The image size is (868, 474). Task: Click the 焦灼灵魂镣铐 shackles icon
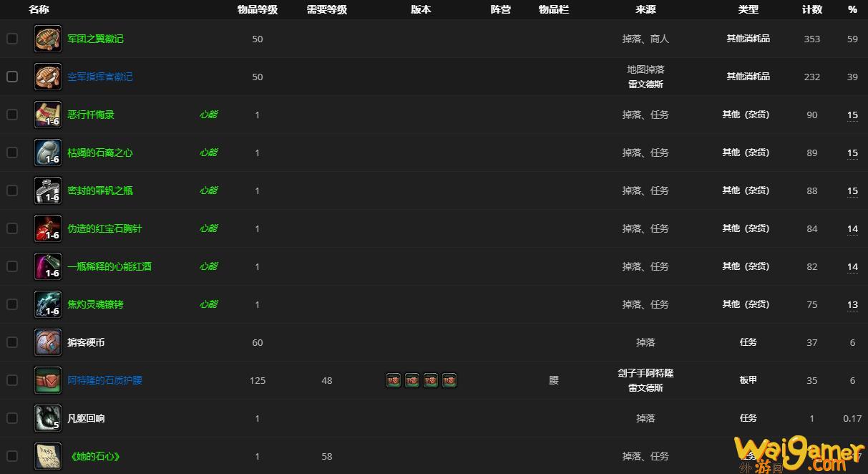pos(48,304)
